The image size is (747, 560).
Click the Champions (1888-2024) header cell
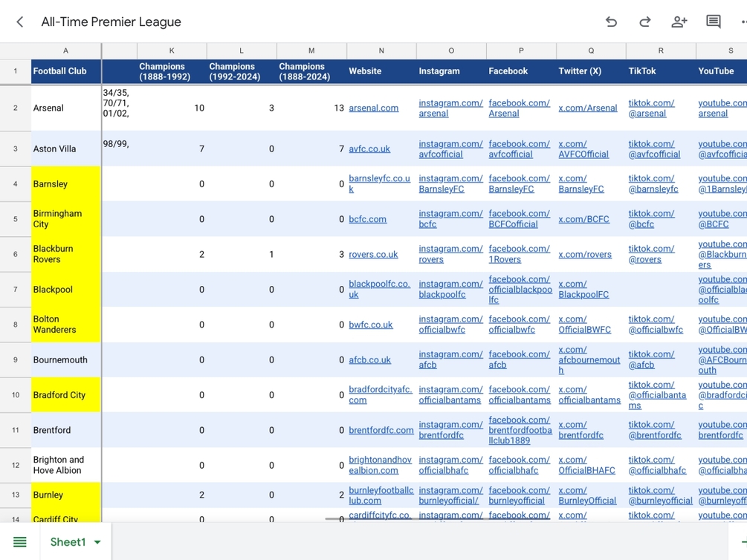[311, 71]
